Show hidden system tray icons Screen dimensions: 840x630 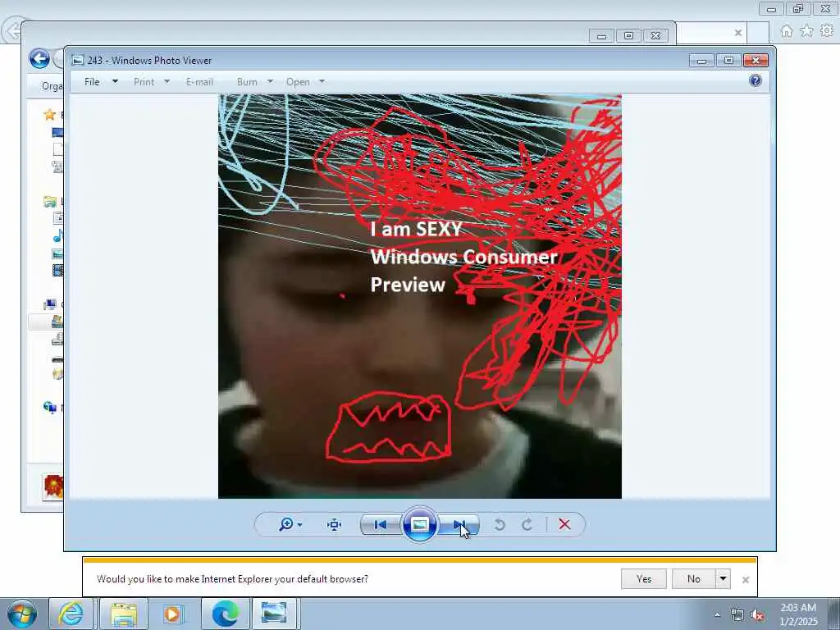(717, 614)
